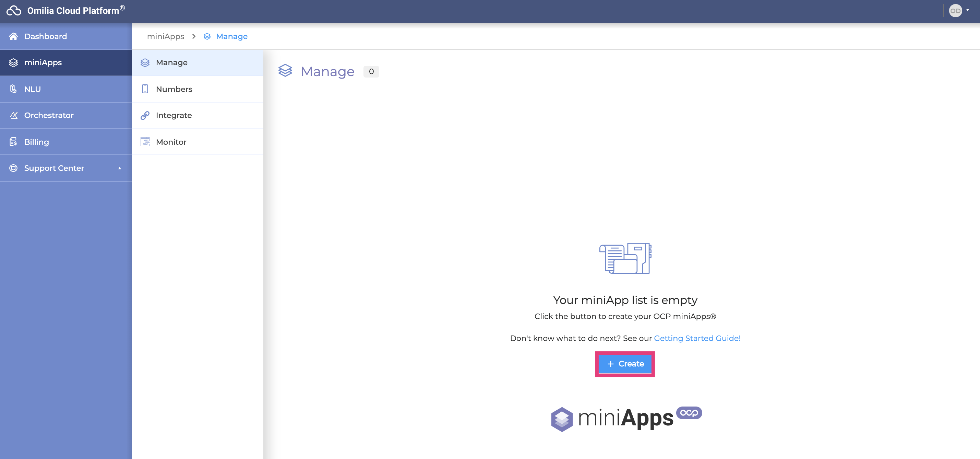Click the OD user avatar
Viewport: 980px width, 459px height.
955,11
